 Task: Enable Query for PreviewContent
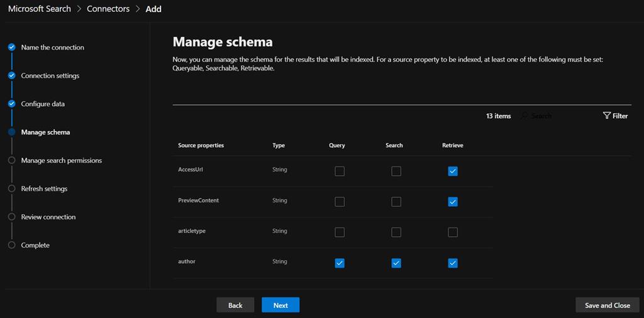(340, 202)
